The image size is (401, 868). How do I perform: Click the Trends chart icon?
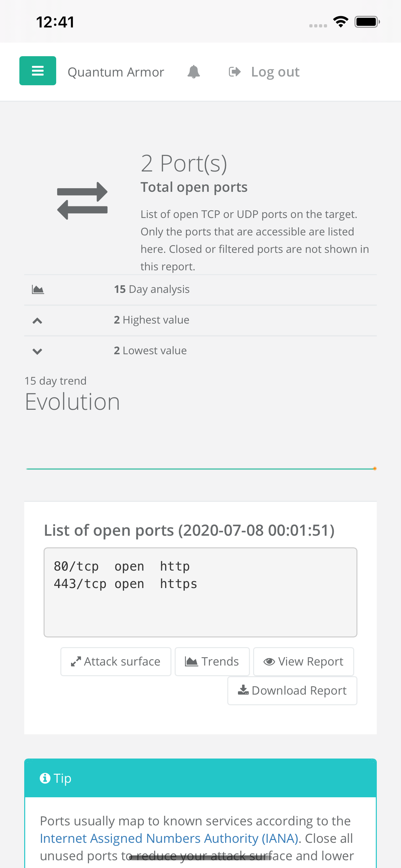(x=191, y=661)
